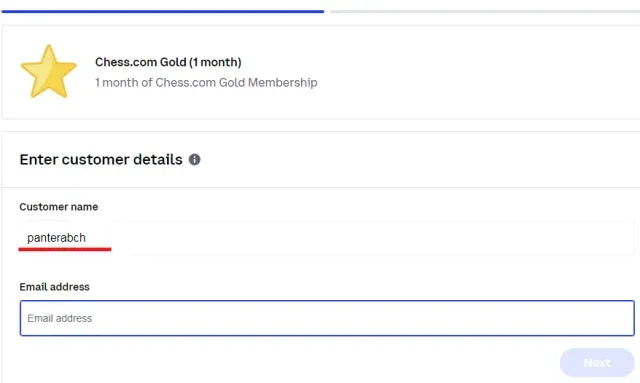This screenshot has width=640, height=383.
Task: Click the word Membership in the description line
Action: coord(282,82)
